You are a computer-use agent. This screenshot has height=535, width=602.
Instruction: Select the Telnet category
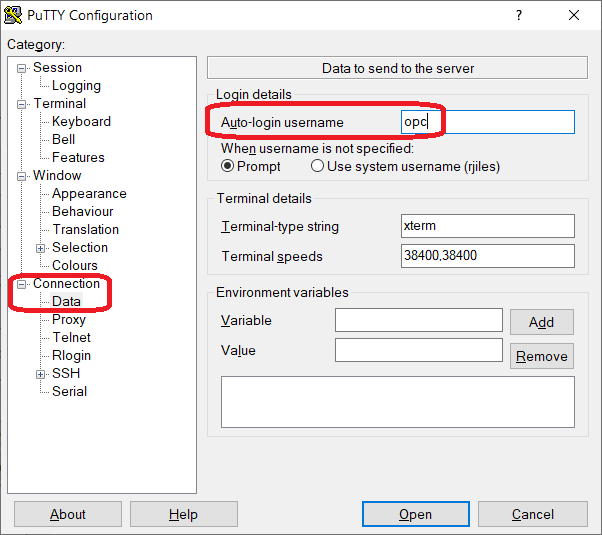pos(71,338)
